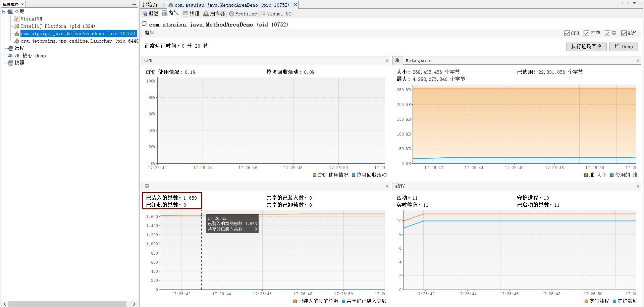
Task: Click the CPU 使用情况: 0.1% reading
Action: (x=170, y=72)
